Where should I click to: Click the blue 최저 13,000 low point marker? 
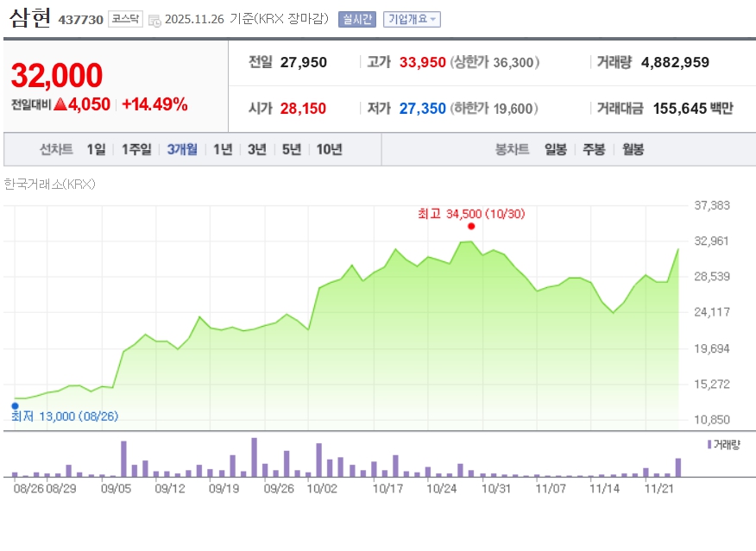tap(15, 405)
